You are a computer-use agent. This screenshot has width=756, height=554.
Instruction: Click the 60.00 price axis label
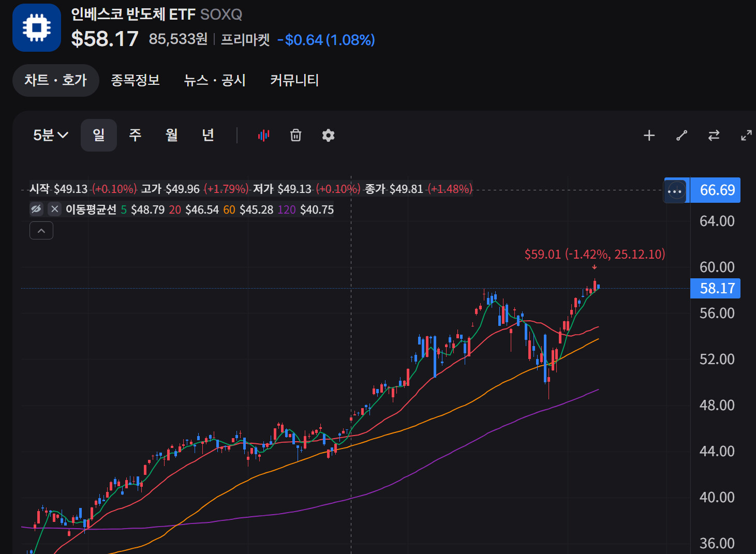point(717,267)
